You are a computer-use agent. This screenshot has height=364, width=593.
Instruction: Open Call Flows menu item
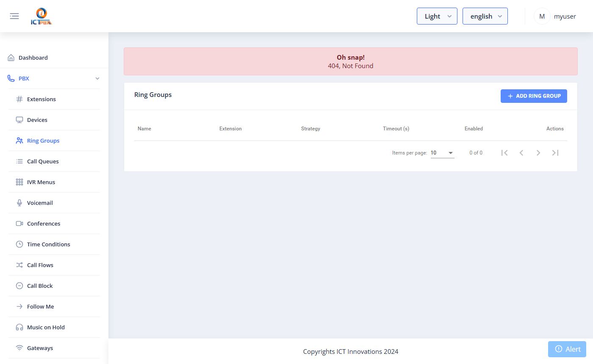[x=54, y=265]
